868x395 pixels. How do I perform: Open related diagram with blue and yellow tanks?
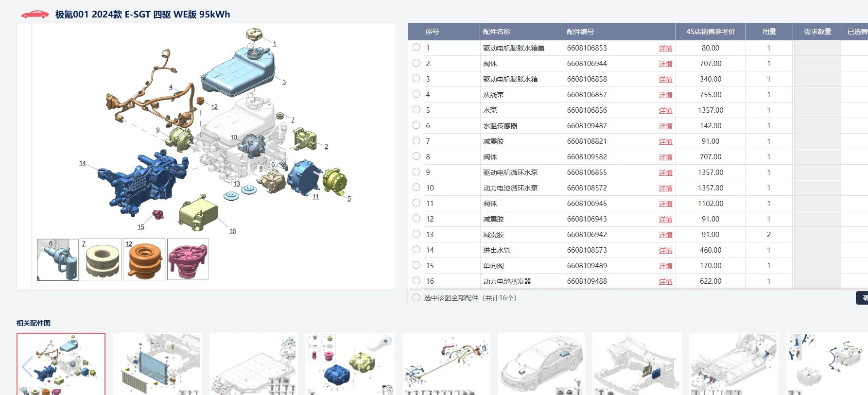[x=350, y=364]
